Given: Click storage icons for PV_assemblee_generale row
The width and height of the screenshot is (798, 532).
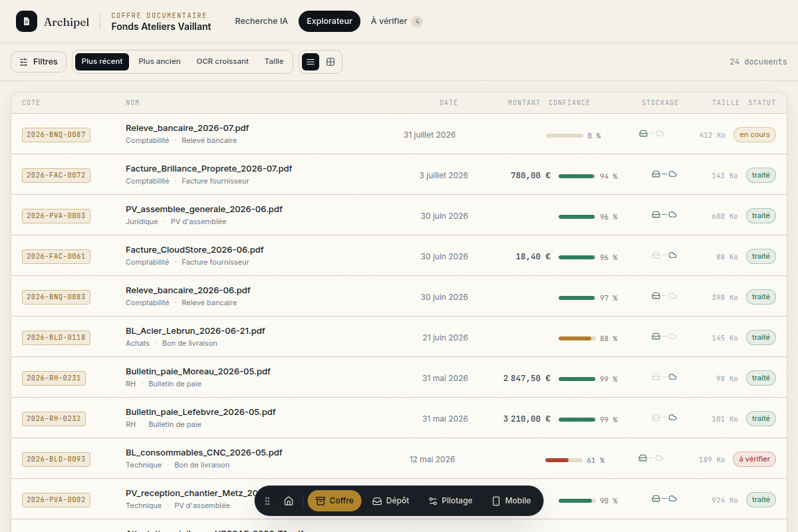Looking at the screenshot, I should (x=664, y=215).
